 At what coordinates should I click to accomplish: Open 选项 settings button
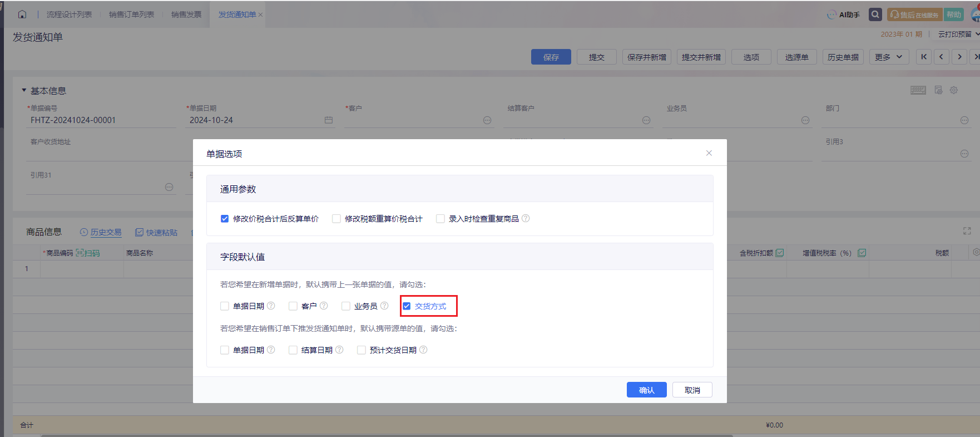751,57
